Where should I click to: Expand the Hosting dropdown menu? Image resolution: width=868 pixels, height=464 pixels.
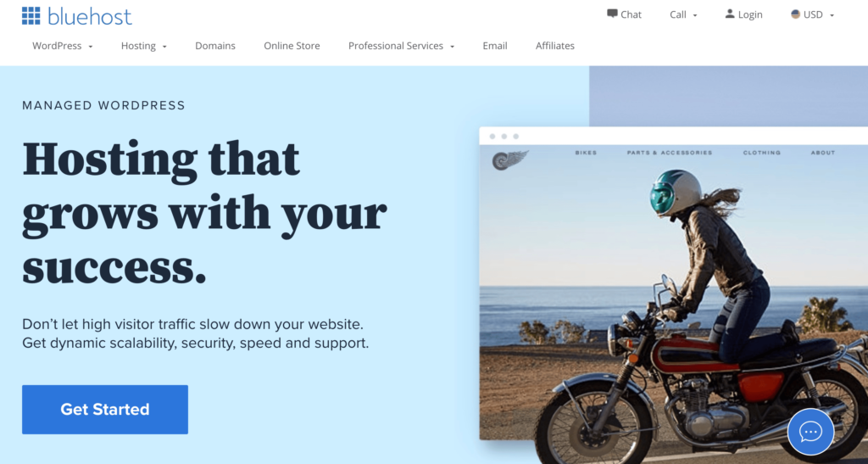pos(144,46)
